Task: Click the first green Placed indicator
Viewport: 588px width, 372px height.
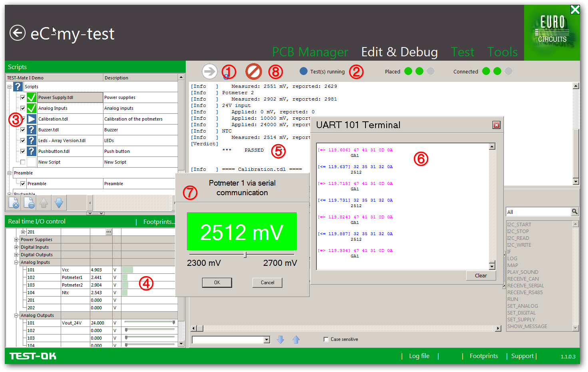Action: point(408,71)
